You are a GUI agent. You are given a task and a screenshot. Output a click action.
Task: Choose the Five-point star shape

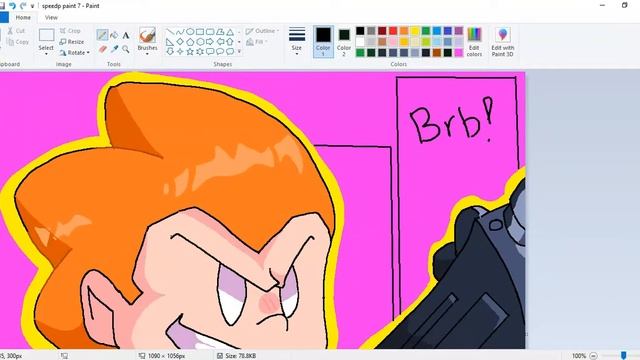190,51
